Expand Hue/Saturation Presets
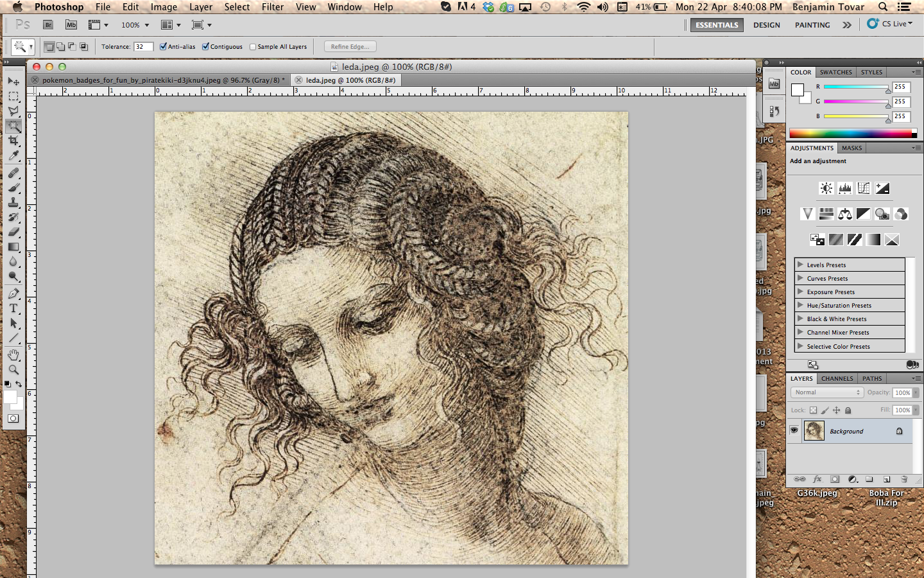Screen dimensions: 924x578 [800, 305]
